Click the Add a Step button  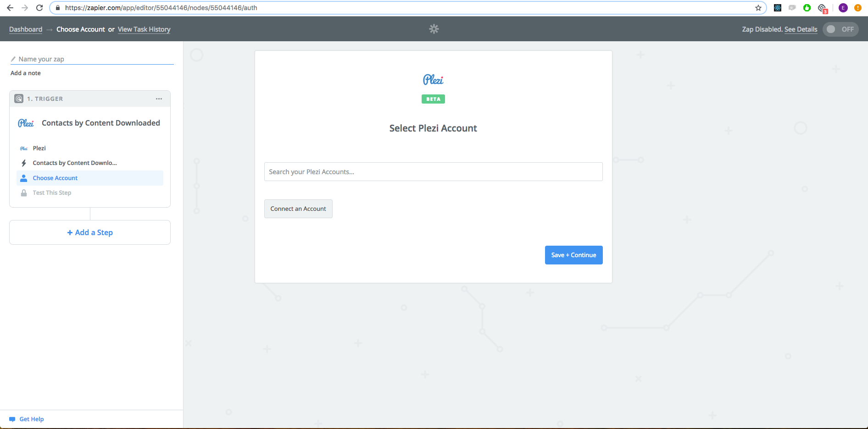point(90,232)
